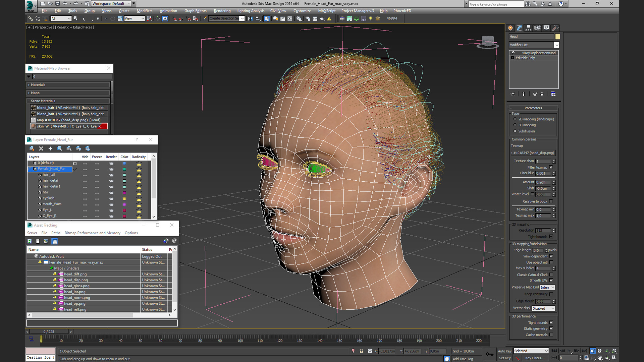644x362 pixels.
Task: Expand Materials group in Material Browser
Action: pyautogui.click(x=29, y=85)
